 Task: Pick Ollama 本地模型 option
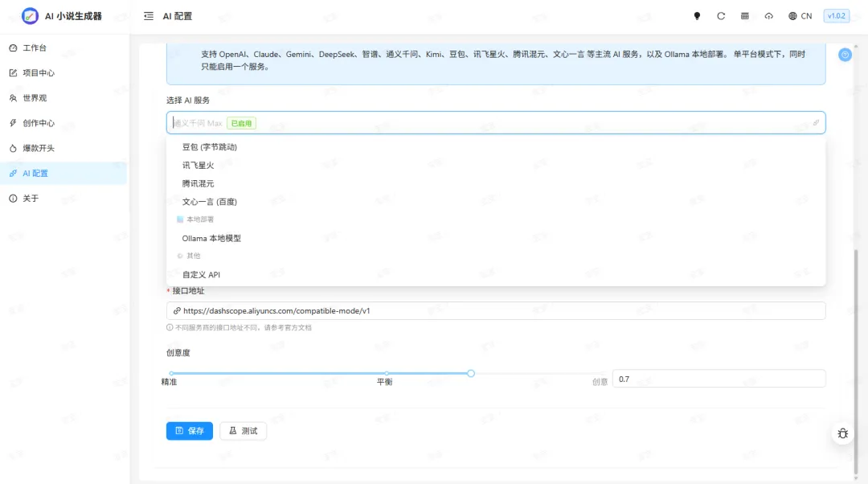click(x=495, y=238)
